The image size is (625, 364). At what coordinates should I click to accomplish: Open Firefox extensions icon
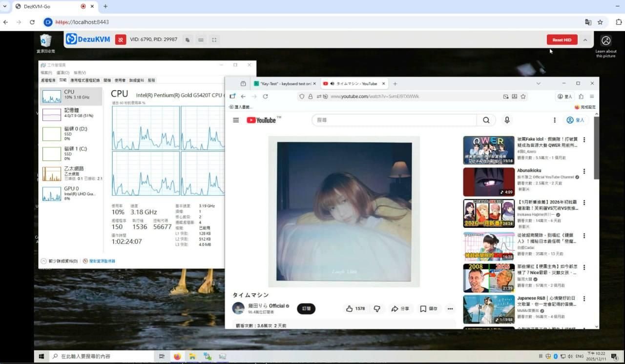coord(581,97)
